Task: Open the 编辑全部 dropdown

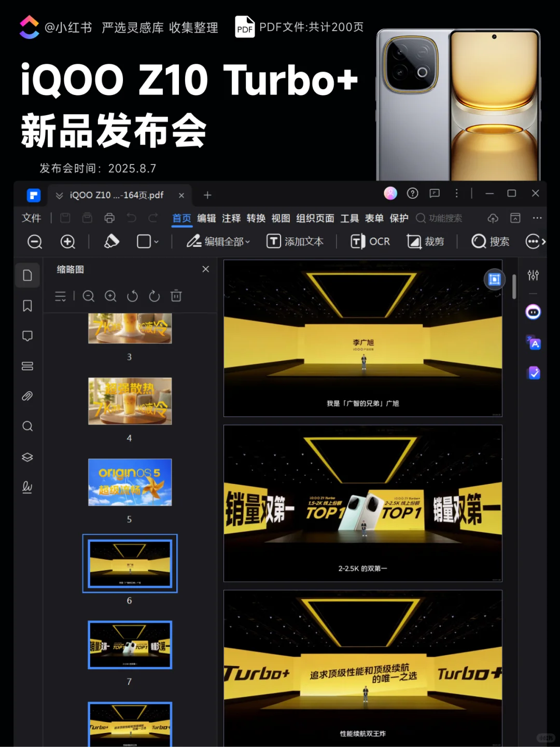Action: click(x=218, y=241)
